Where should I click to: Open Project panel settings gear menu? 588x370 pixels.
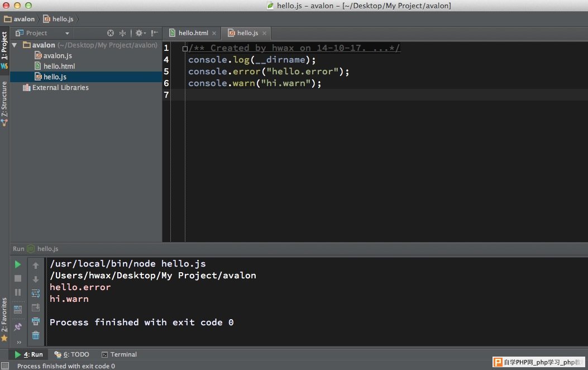click(141, 33)
